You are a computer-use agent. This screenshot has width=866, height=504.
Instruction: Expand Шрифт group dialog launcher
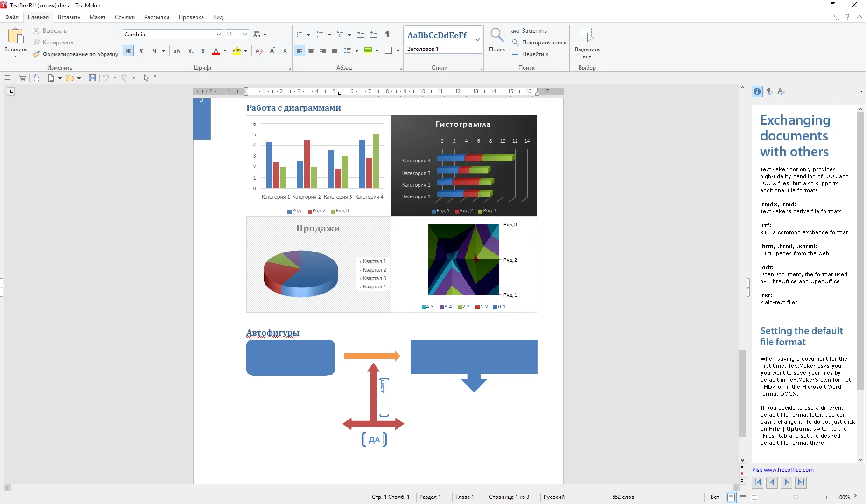pyautogui.click(x=289, y=69)
